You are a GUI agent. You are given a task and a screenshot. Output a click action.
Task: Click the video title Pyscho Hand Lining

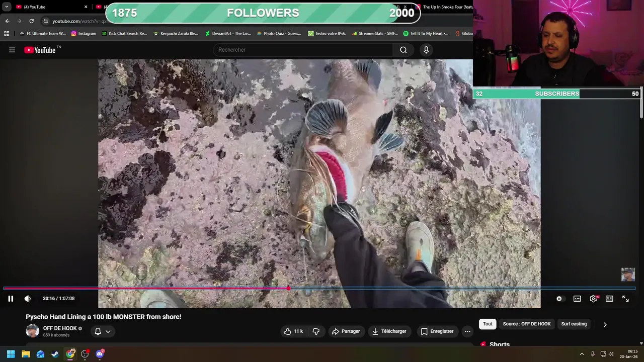[x=104, y=317]
